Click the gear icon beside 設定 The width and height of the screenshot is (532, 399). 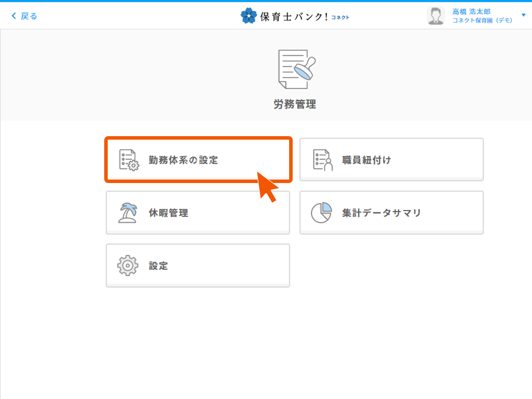click(x=128, y=266)
